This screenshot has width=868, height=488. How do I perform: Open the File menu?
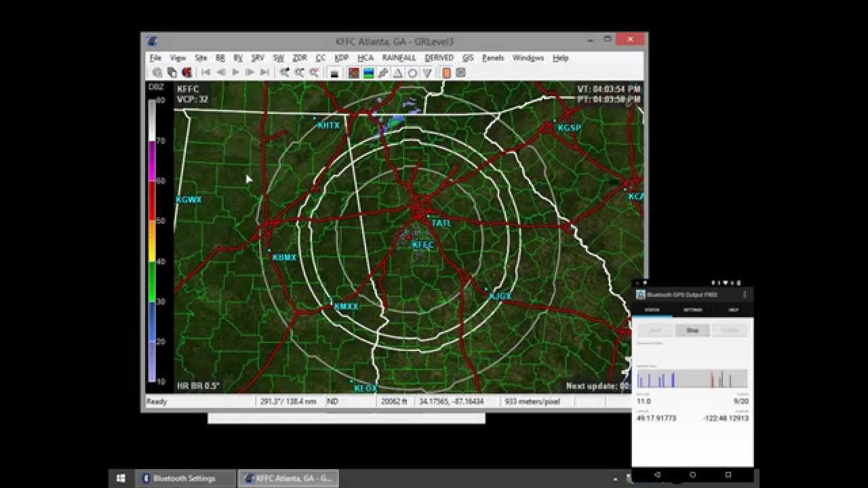pos(155,58)
